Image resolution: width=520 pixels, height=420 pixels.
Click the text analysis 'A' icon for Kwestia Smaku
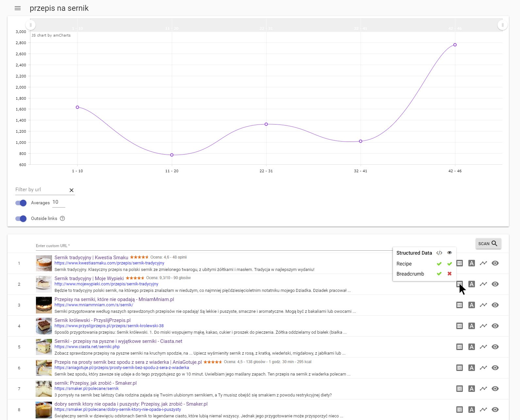click(471, 263)
